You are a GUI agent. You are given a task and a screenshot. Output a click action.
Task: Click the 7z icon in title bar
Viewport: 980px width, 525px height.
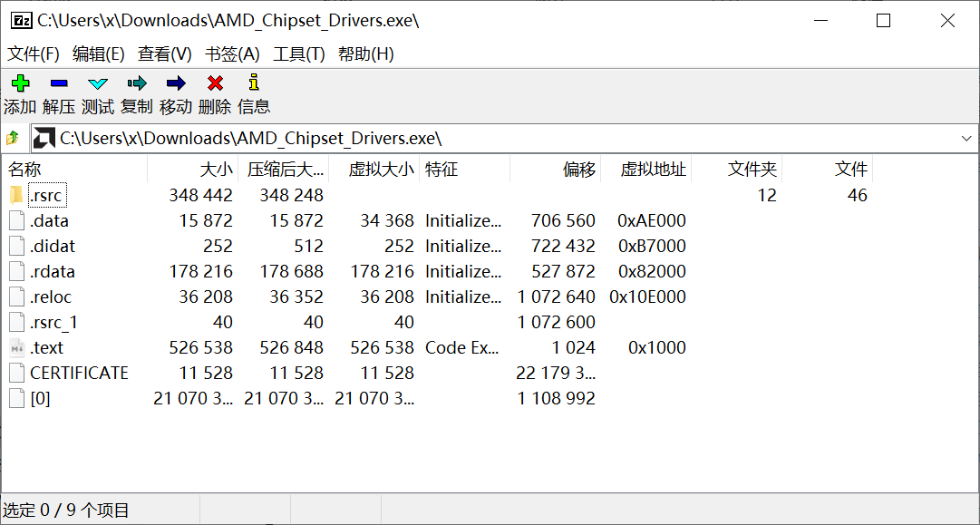[x=23, y=21]
